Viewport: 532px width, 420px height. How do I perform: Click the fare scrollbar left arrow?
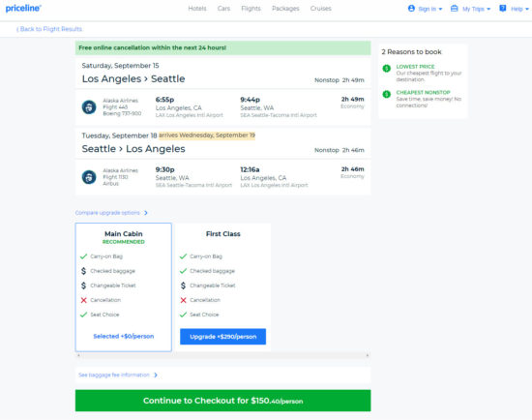[78, 355]
